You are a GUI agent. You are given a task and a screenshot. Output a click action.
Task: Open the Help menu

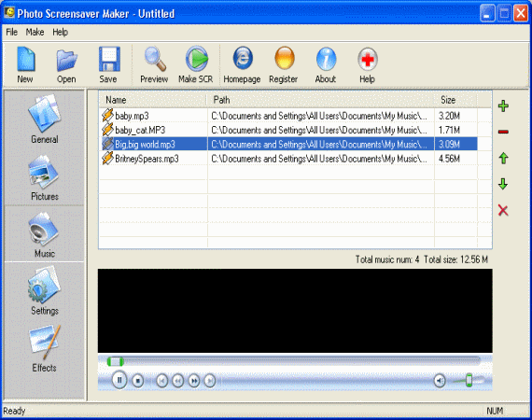tap(60, 32)
